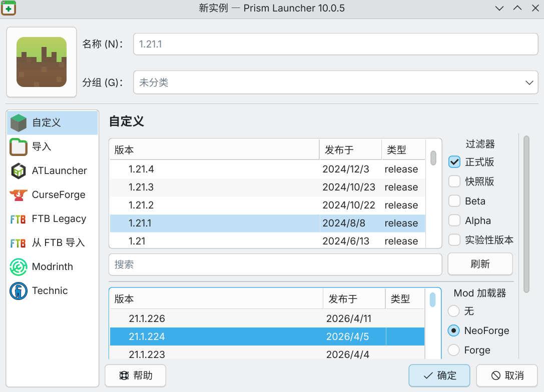The height and width of the screenshot is (392, 544).
Task: Click the Prism Launcher title bar icon
Action: click(9, 7)
